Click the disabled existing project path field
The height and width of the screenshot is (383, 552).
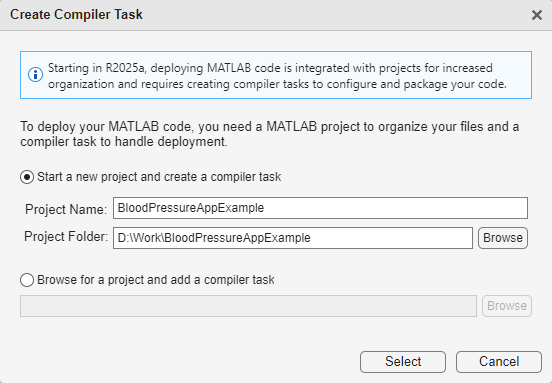[248, 306]
